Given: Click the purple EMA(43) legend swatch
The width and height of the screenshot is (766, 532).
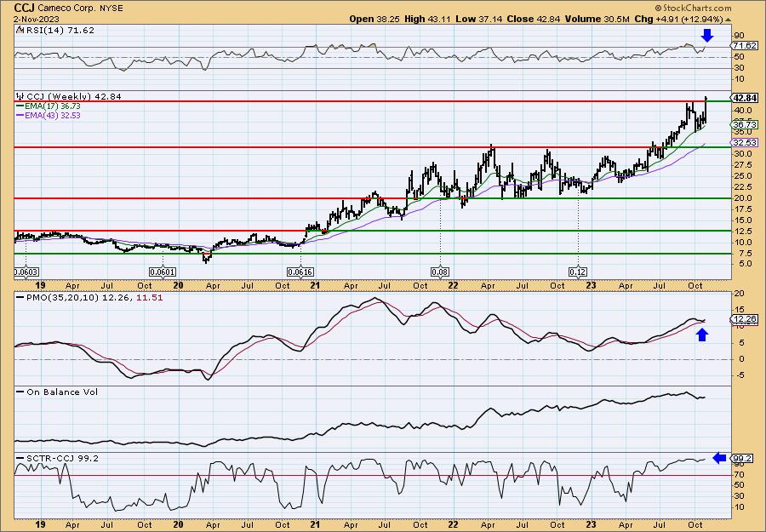Looking at the screenshot, I should [x=20, y=116].
